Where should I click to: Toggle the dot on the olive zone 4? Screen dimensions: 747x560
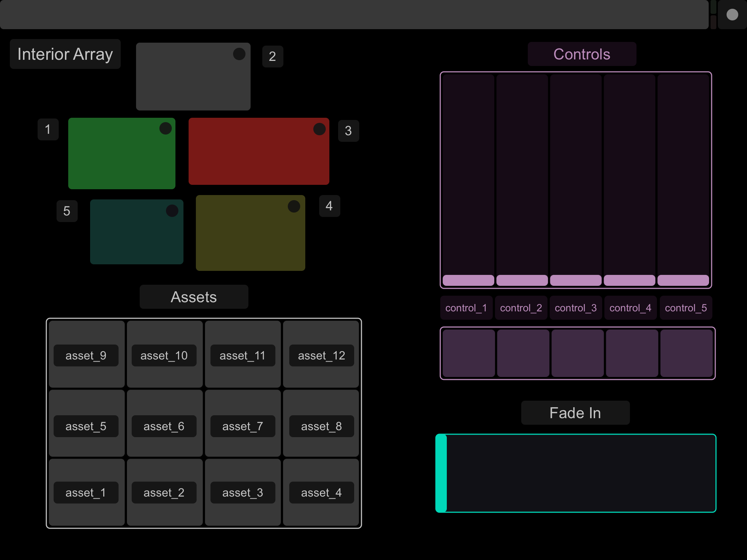(294, 206)
